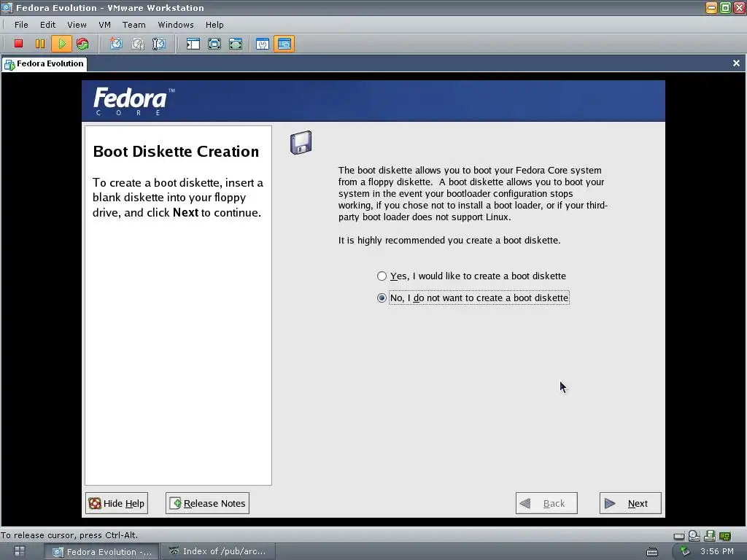Click the Hide Help button
Viewport: 747px width, 560px height.
point(117,503)
